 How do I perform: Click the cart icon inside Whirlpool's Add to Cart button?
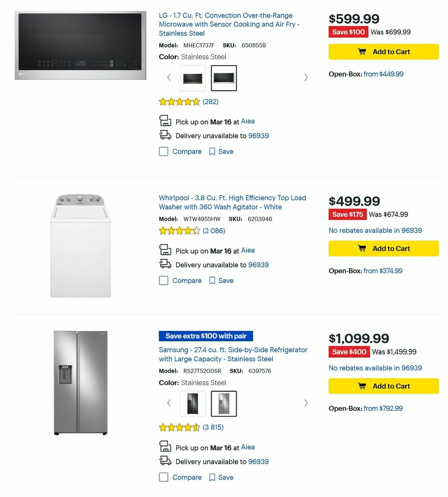pyautogui.click(x=362, y=248)
